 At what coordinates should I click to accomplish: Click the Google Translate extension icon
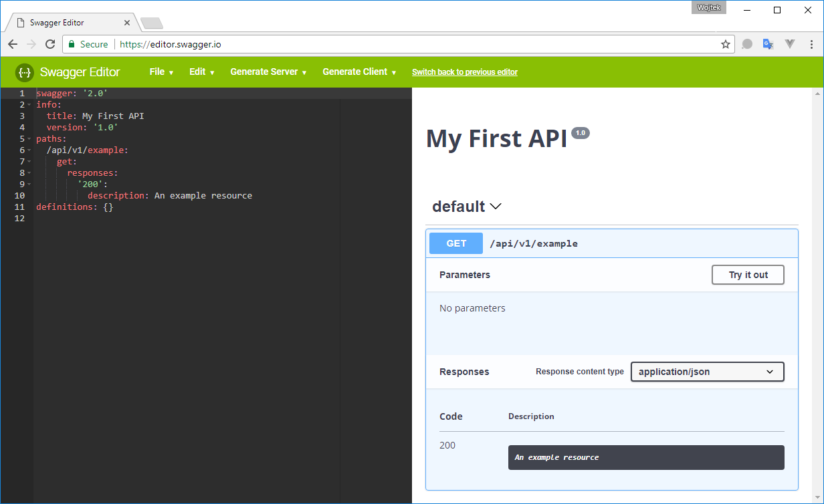point(768,44)
